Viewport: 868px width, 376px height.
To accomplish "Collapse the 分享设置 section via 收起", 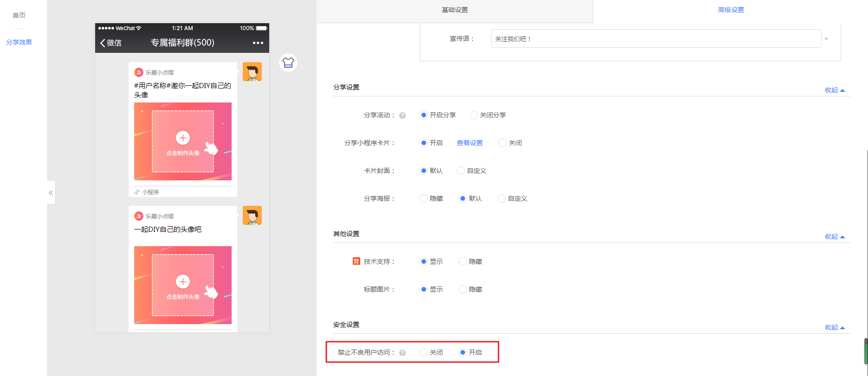I will coord(835,90).
